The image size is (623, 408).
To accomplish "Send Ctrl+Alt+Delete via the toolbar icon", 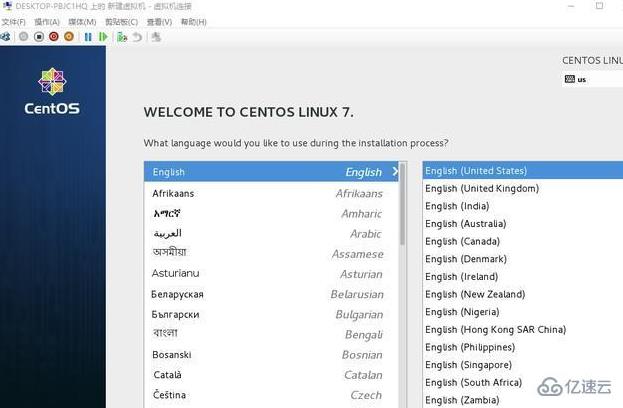I will point(6,37).
